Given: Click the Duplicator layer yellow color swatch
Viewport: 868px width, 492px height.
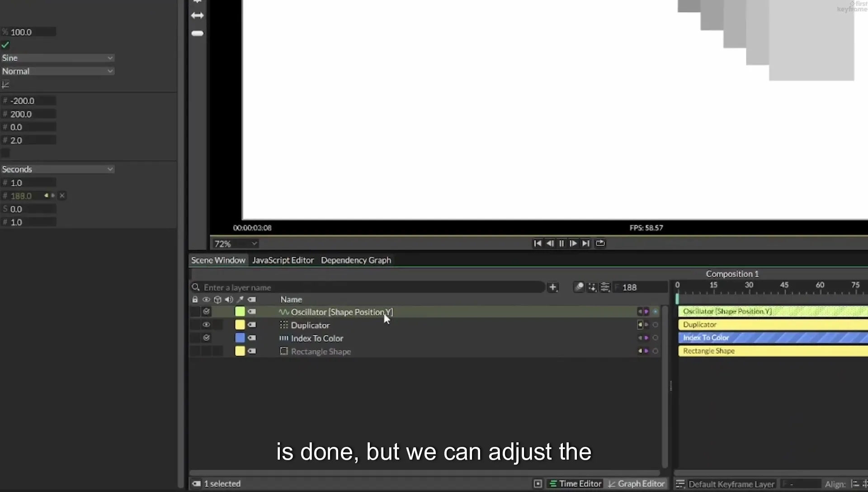Looking at the screenshot, I should click(x=240, y=325).
